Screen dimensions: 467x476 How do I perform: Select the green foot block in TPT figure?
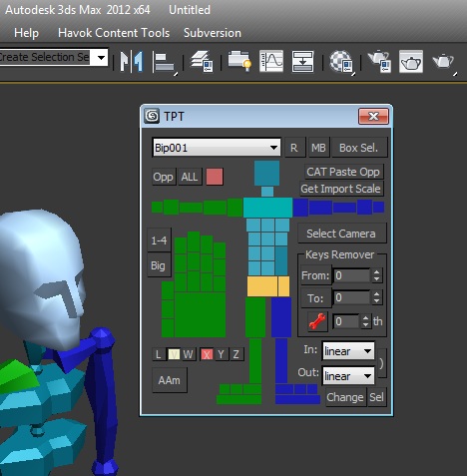238,399
